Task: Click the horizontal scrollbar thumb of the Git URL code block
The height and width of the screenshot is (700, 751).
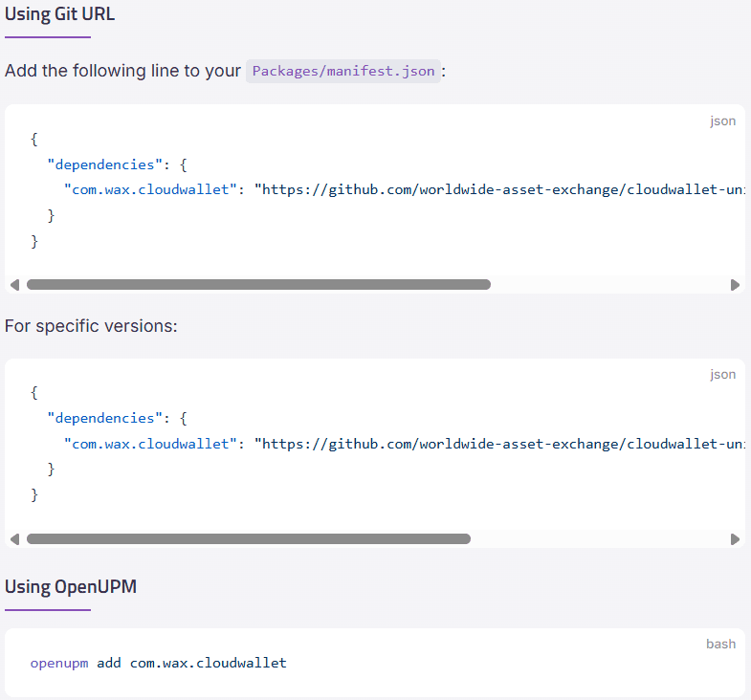Action: 258,285
